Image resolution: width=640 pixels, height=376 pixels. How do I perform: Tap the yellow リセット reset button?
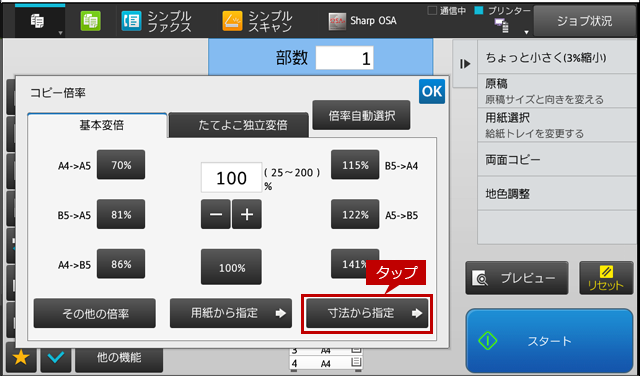606,278
